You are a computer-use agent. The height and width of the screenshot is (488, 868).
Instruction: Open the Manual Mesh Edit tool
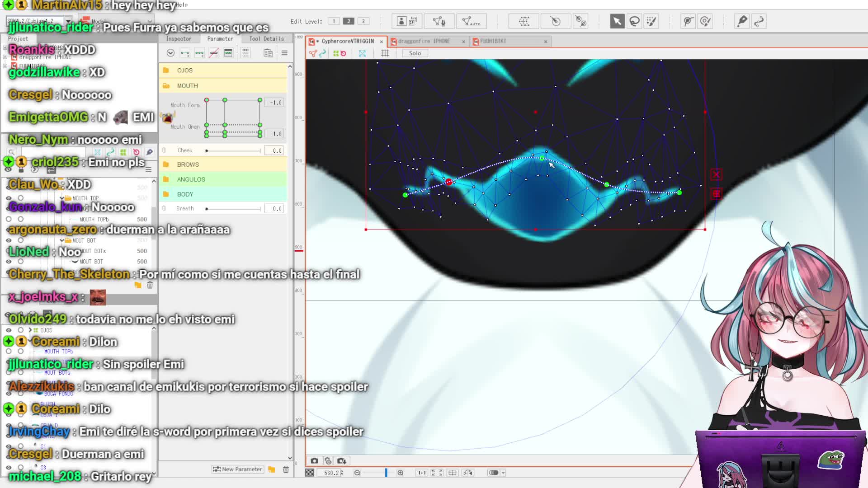pyautogui.click(x=439, y=21)
